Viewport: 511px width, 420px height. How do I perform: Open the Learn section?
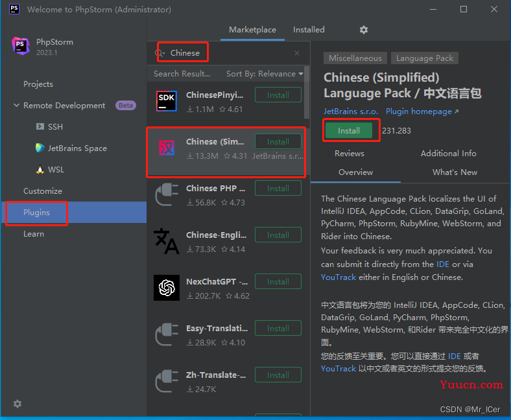coord(34,234)
